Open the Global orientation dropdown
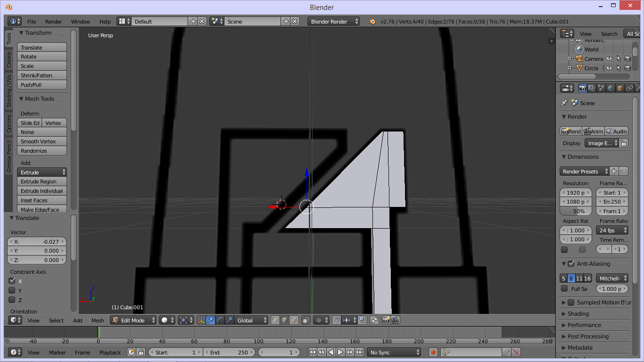Viewport: 644px width, 362px height. (x=251, y=320)
